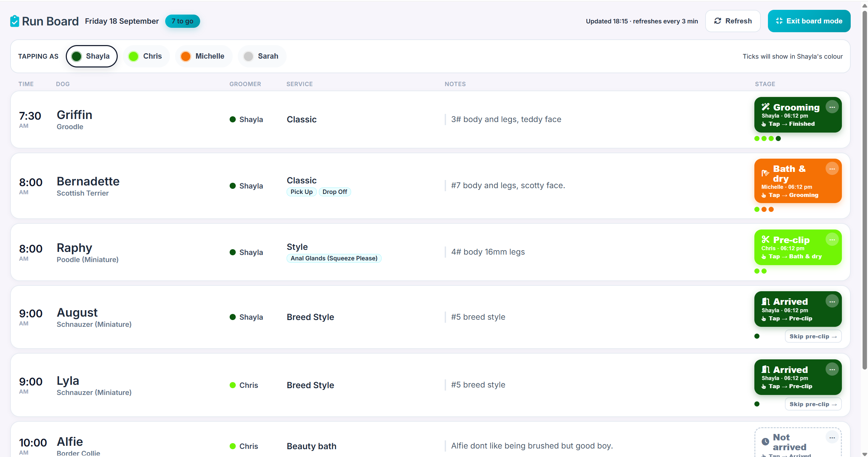Click the shower icon on Bernadette's stage card
The image size is (868, 457).
point(765,174)
